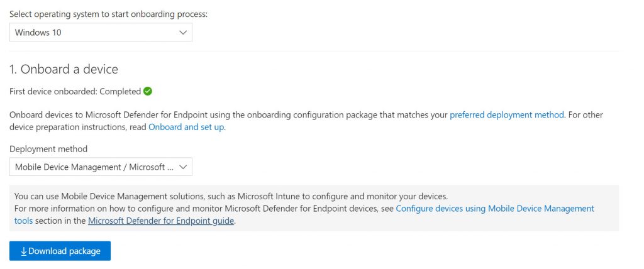Click the 'First device onboarded: Completed' status text
The height and width of the screenshot is (269, 644).
tap(75, 91)
